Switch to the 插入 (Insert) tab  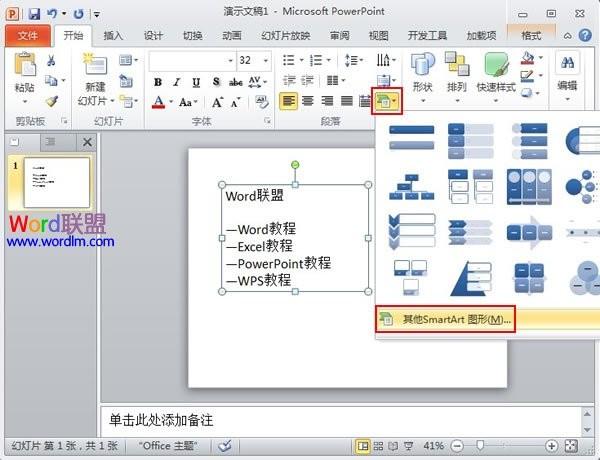[113, 36]
